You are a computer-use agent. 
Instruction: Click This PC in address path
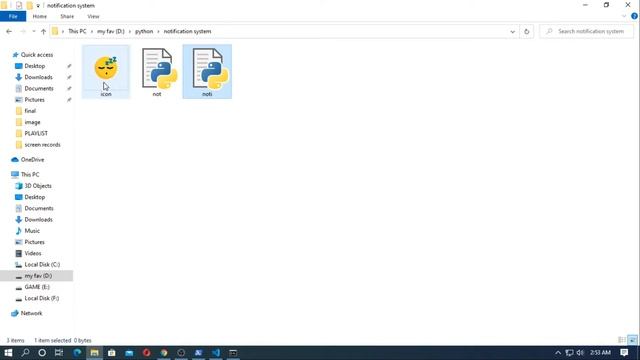pos(77,31)
